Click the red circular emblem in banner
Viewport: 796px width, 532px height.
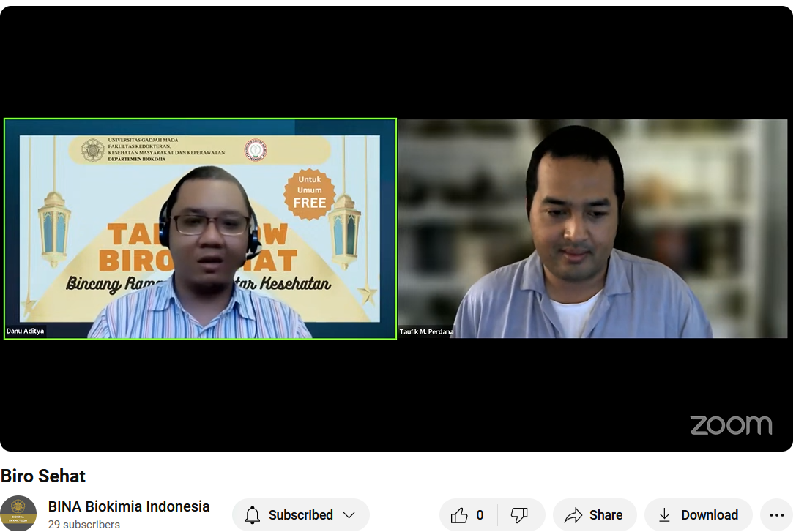tap(255, 150)
